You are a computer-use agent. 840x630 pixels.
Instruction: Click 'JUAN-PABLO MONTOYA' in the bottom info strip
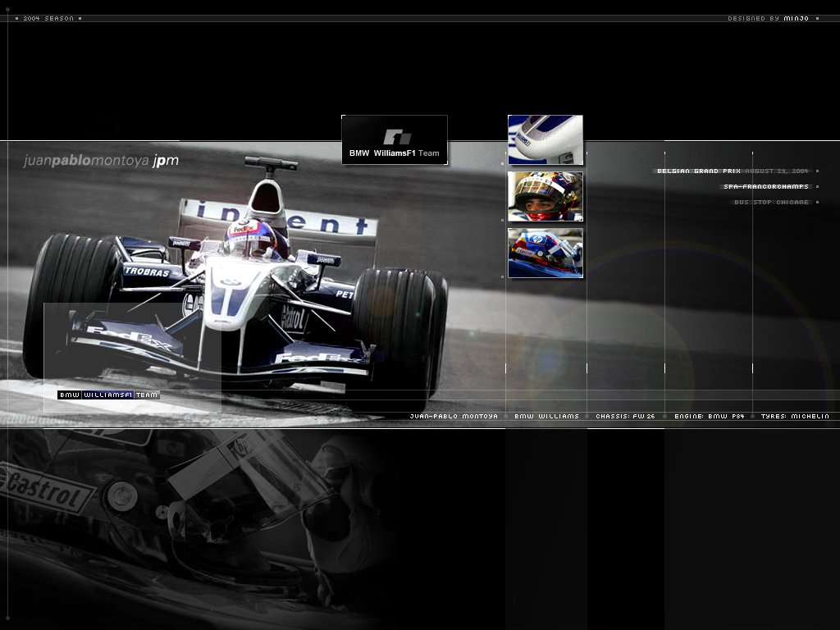click(x=454, y=416)
